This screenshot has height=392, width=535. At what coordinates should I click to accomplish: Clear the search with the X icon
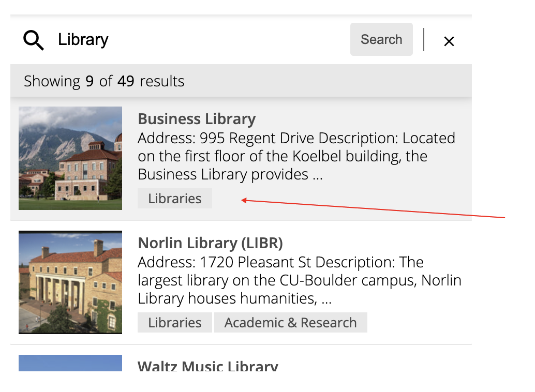click(x=449, y=41)
